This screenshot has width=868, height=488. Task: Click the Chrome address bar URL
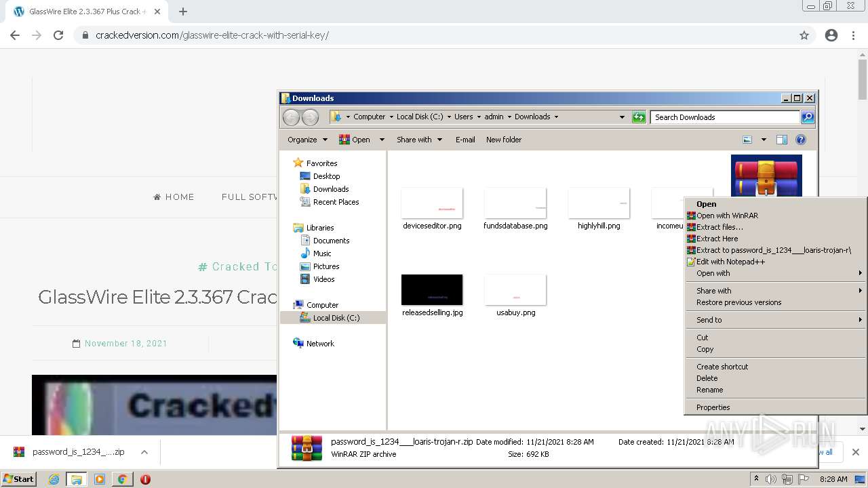(212, 35)
